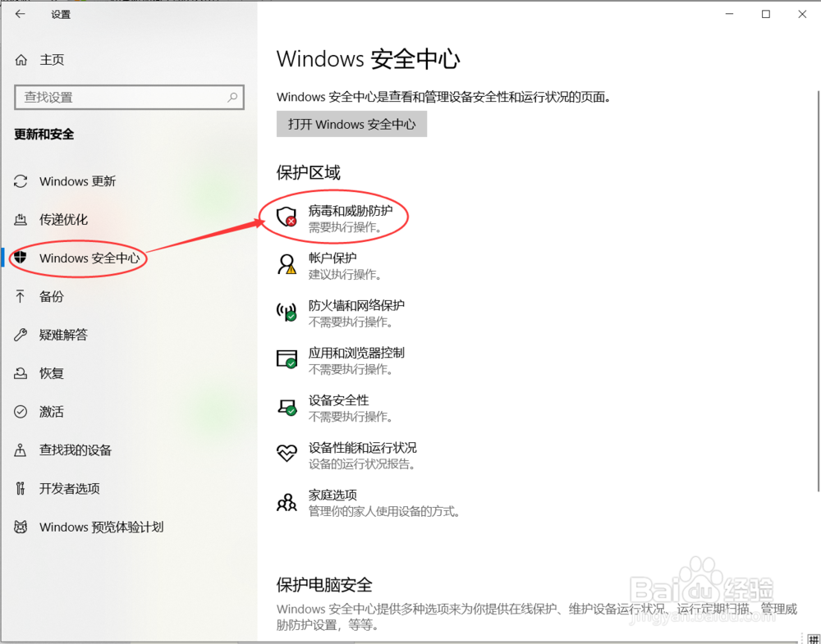
Task: Click 需要执行操作 status text
Action: [x=346, y=227]
